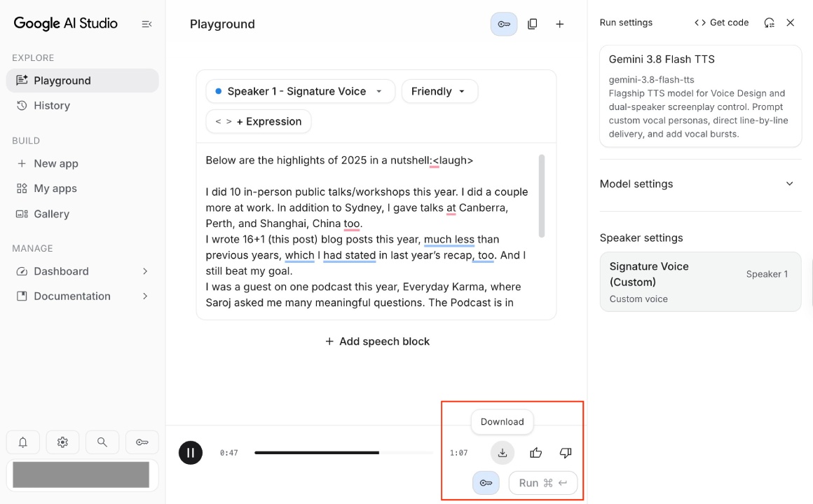Click the Custom voice label
This screenshot has width=813, height=504.
pyautogui.click(x=638, y=299)
